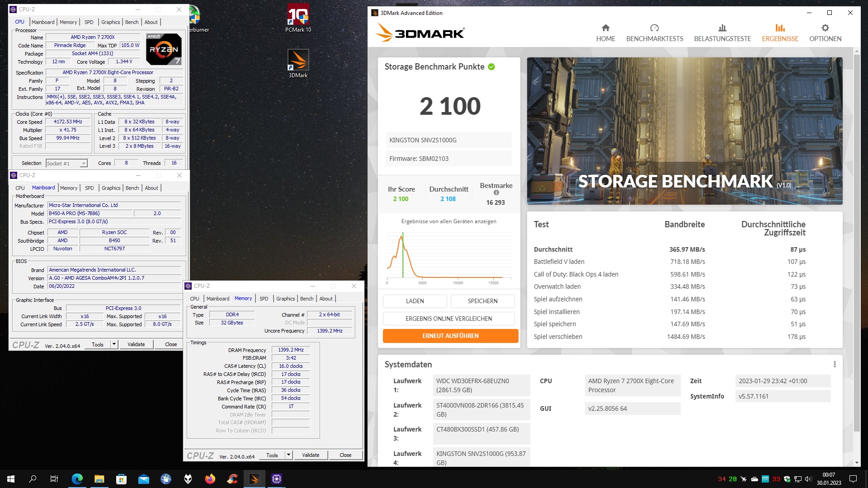Click Spiel verschieben row
The height and width of the screenshot is (488, 868).
coord(670,337)
